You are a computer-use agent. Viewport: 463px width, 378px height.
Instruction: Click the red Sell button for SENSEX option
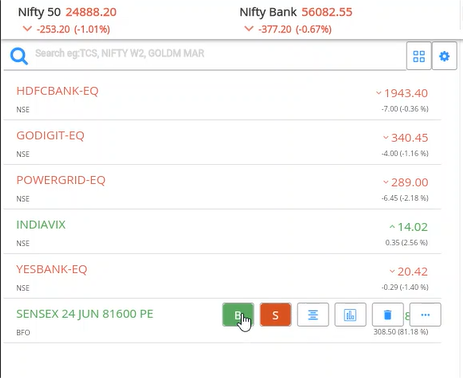(275, 314)
